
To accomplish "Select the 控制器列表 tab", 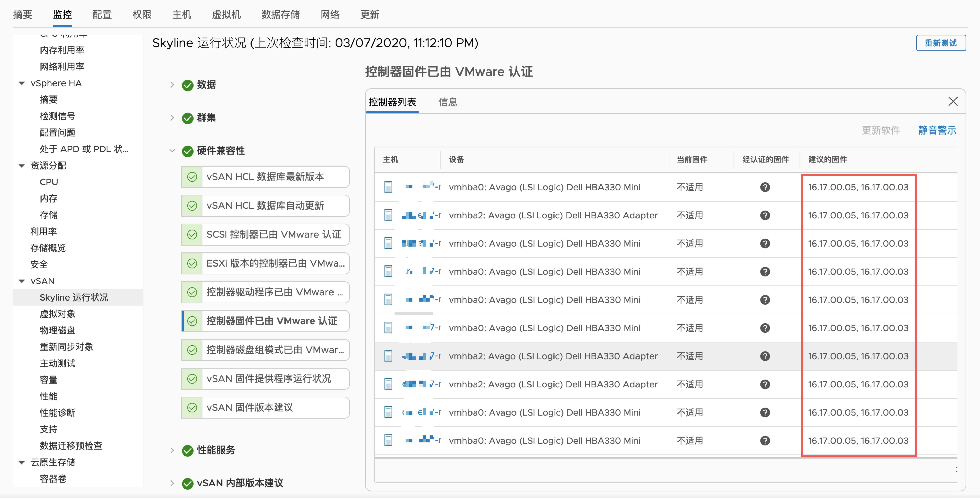I will click(x=392, y=102).
